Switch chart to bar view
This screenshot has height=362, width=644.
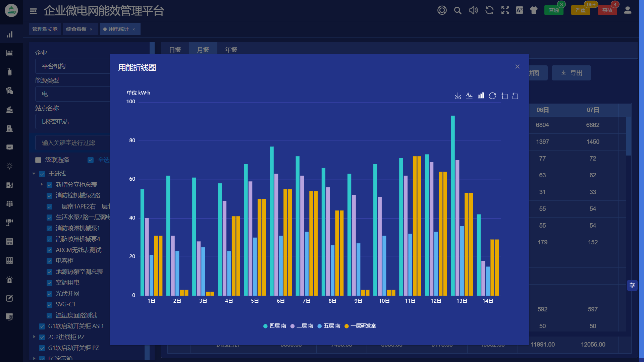pos(481,96)
